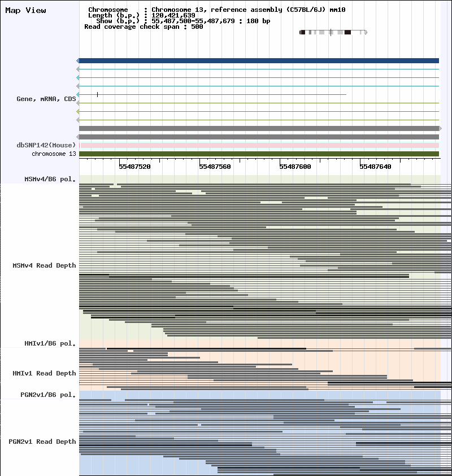
Task: Click the red position marker on chromosome ideogram
Action: 331,33
